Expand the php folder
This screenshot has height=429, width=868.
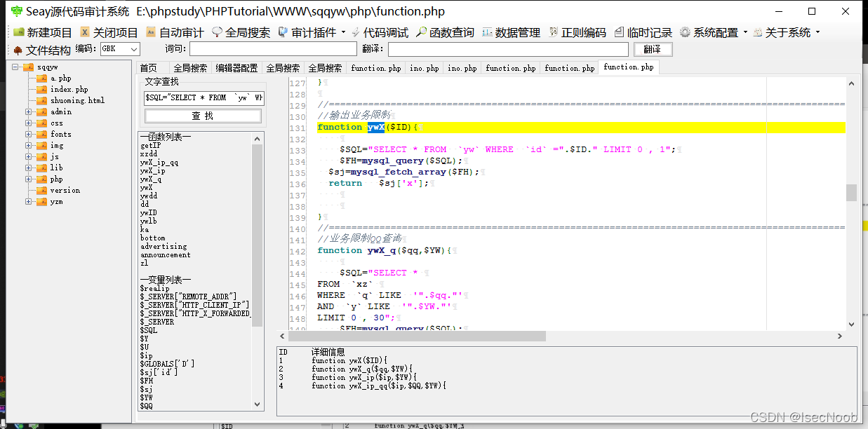click(29, 179)
